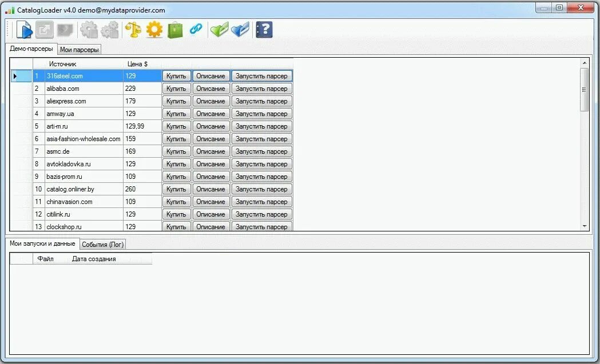Open the Мои запуски и данные tab

coord(42,243)
